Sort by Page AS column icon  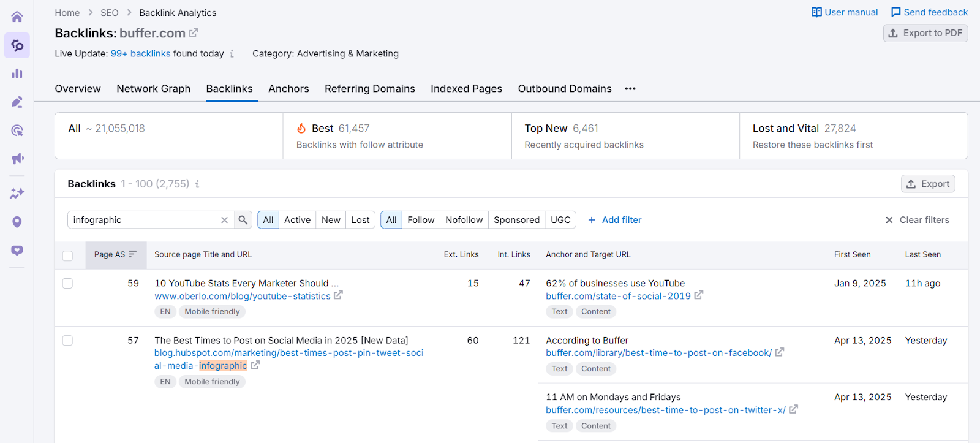coord(133,254)
